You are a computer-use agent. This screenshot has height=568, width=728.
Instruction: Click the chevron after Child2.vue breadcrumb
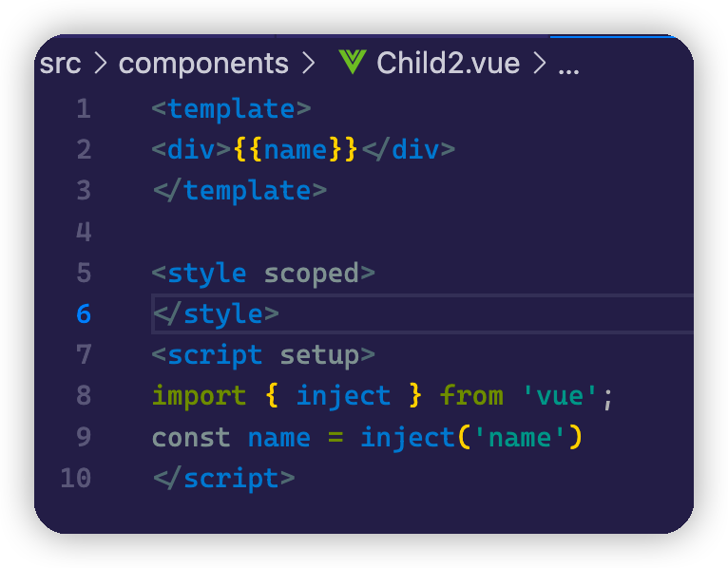539,64
